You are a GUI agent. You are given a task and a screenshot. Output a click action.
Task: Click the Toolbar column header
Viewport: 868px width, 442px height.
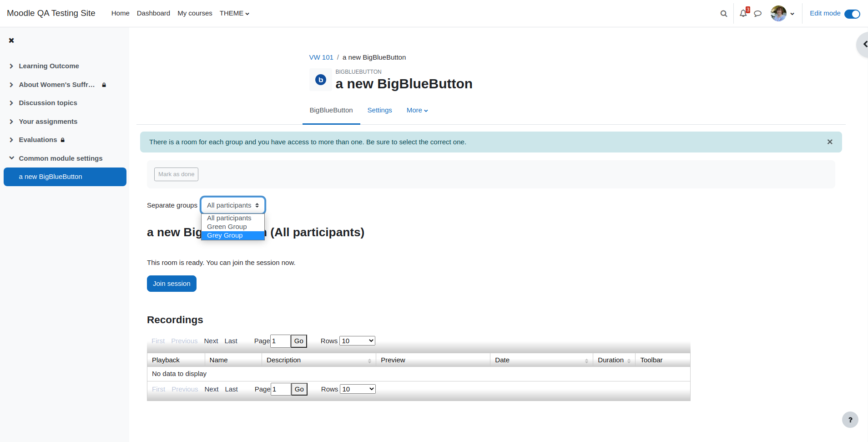(663, 360)
